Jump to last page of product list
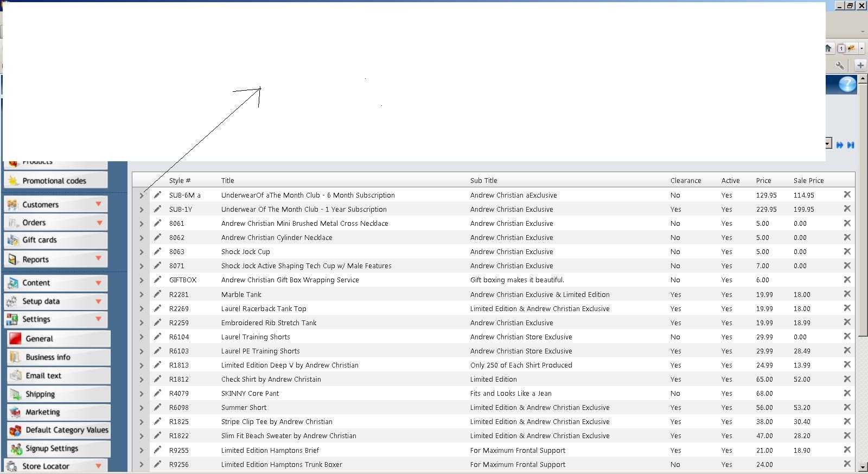Image resolution: width=868 pixels, height=474 pixels. tap(851, 145)
